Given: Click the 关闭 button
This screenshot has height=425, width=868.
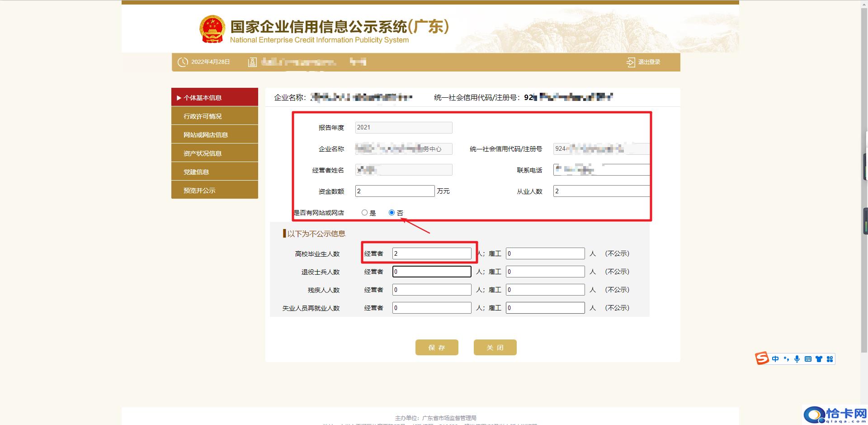Looking at the screenshot, I should tap(495, 347).
